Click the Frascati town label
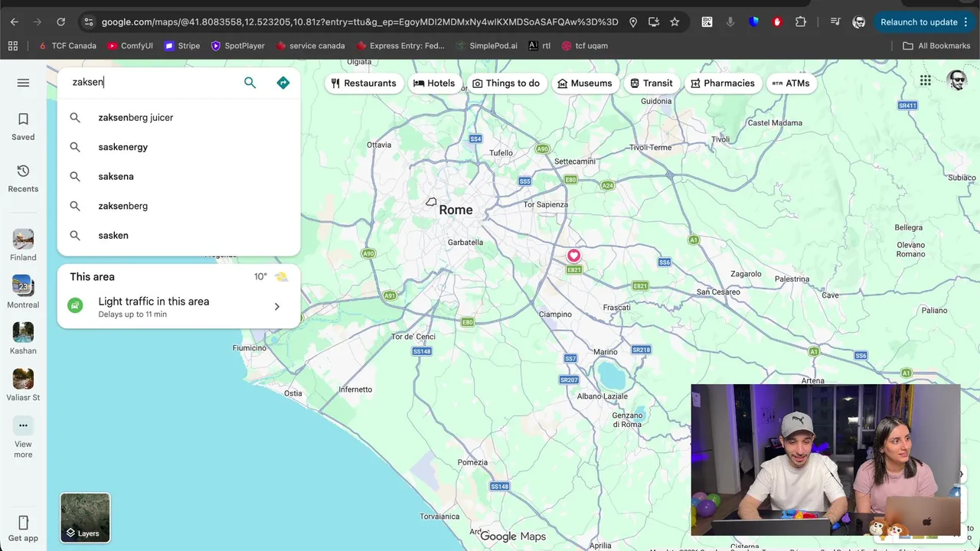The height and width of the screenshot is (551, 980). coord(616,308)
